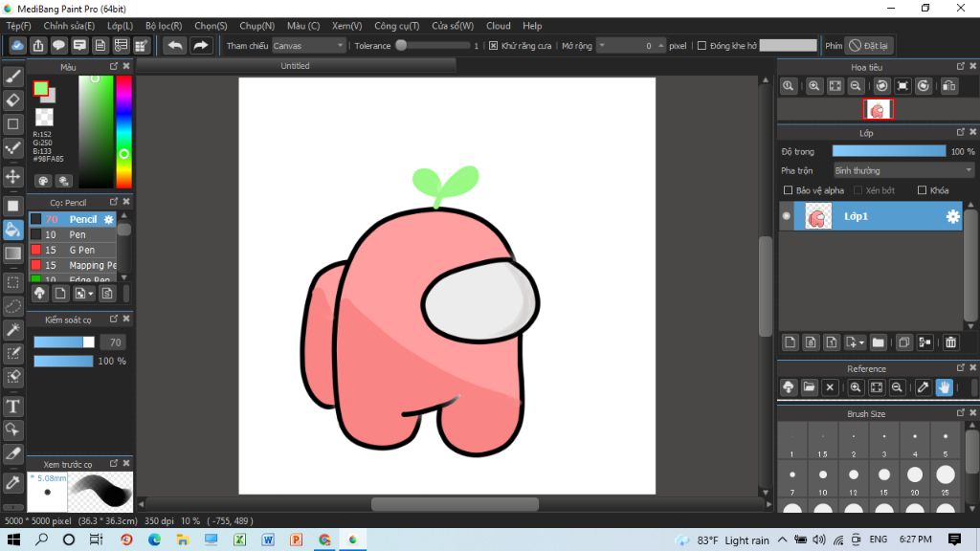Screen dimensions: 980x551
Task: Duplicate the current layer
Action: [903, 342]
